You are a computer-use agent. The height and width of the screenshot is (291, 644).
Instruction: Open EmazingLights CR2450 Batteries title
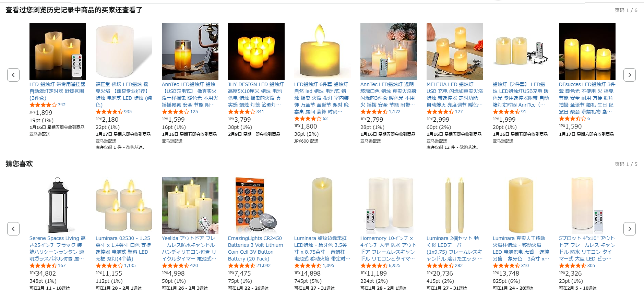(256, 248)
